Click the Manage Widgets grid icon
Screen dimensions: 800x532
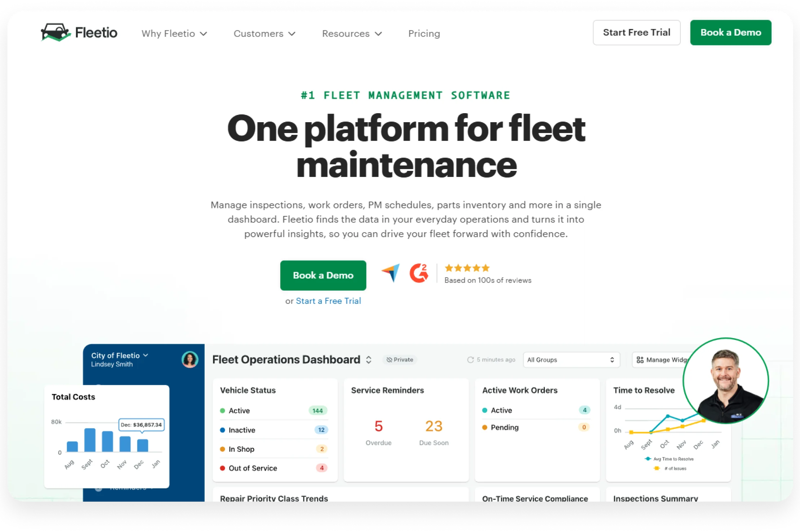(640, 360)
